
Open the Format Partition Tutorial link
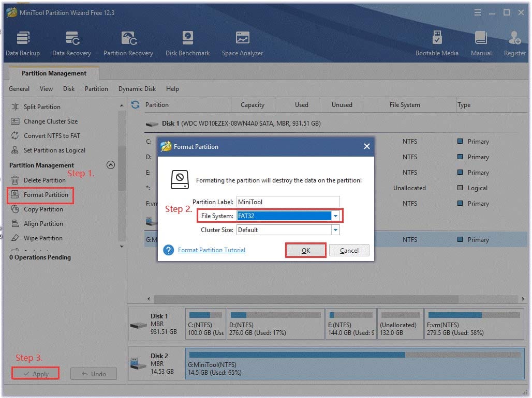[212, 250]
